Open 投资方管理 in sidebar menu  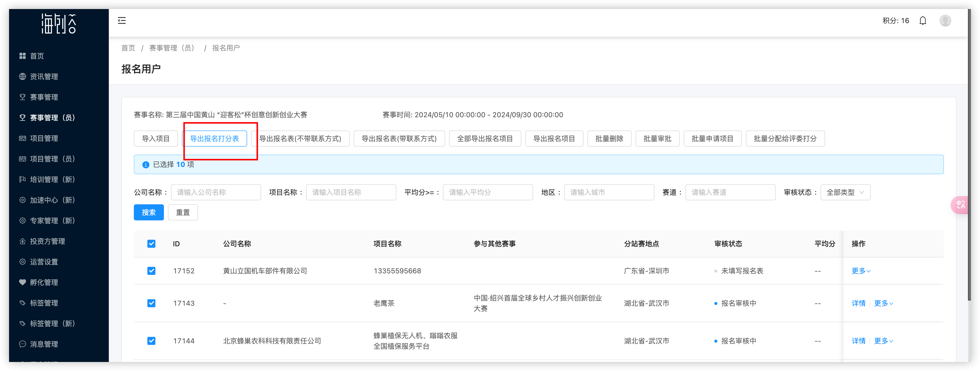47,241
